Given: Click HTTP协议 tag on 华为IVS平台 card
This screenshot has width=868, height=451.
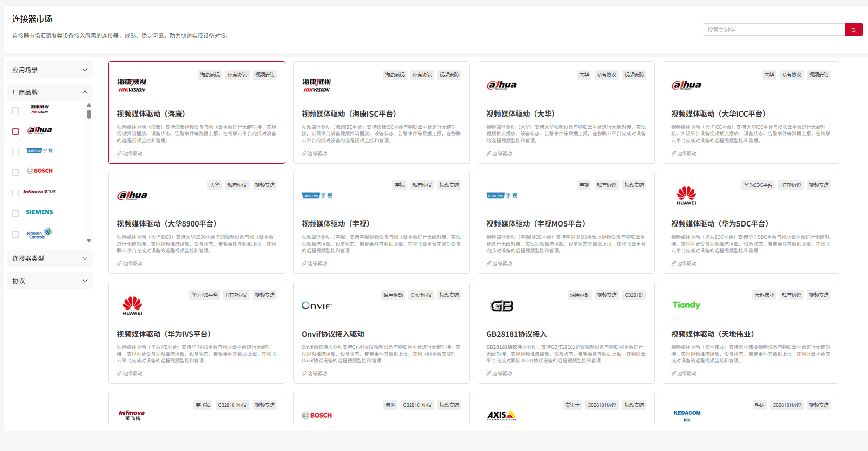Looking at the screenshot, I should pyautogui.click(x=236, y=295).
